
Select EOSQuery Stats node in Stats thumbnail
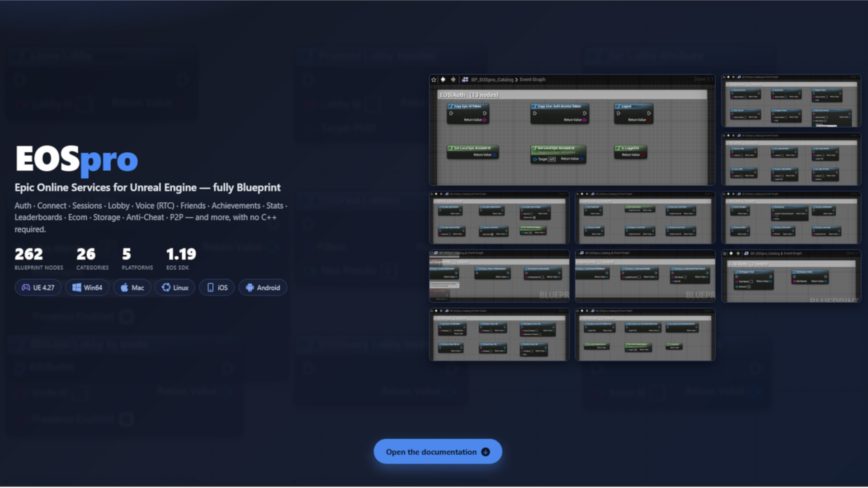810,277
